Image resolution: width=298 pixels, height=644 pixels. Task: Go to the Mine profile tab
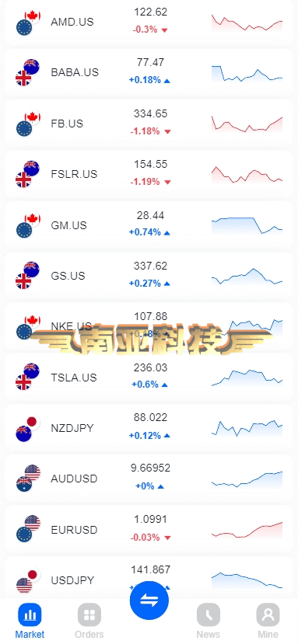[x=268, y=621]
